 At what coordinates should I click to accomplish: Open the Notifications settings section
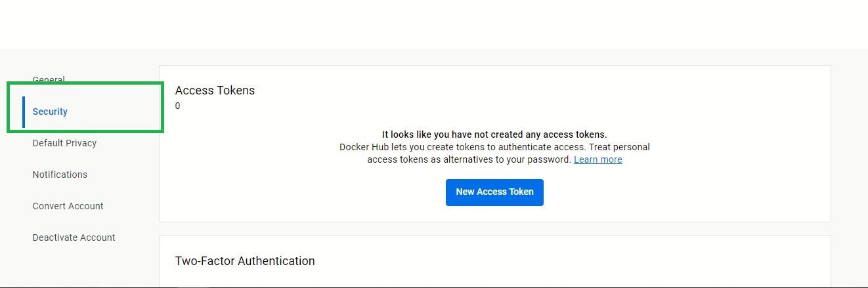click(60, 175)
